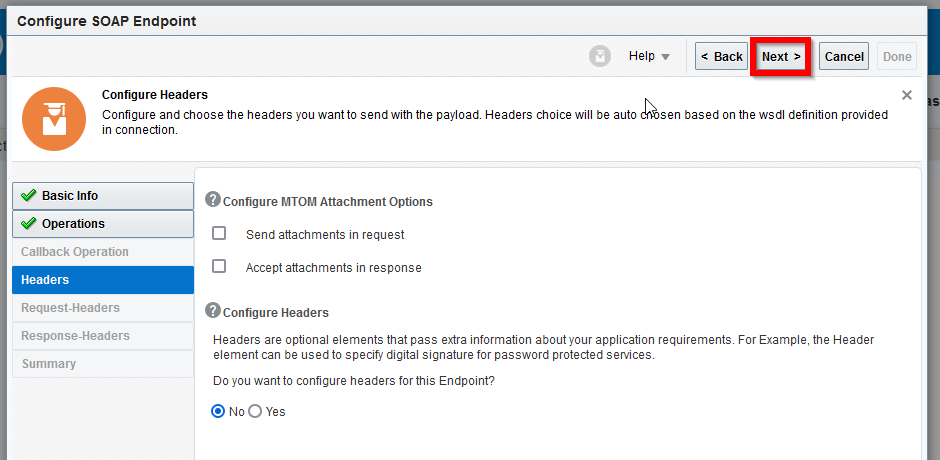This screenshot has height=460, width=940.
Task: Cancel the SOAP endpoint configuration
Action: (844, 56)
